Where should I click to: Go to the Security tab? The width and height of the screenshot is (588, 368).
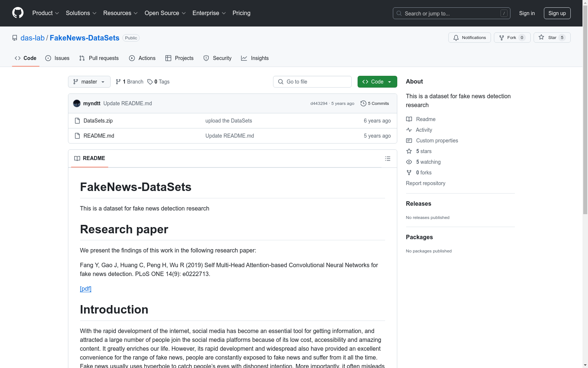point(218,58)
